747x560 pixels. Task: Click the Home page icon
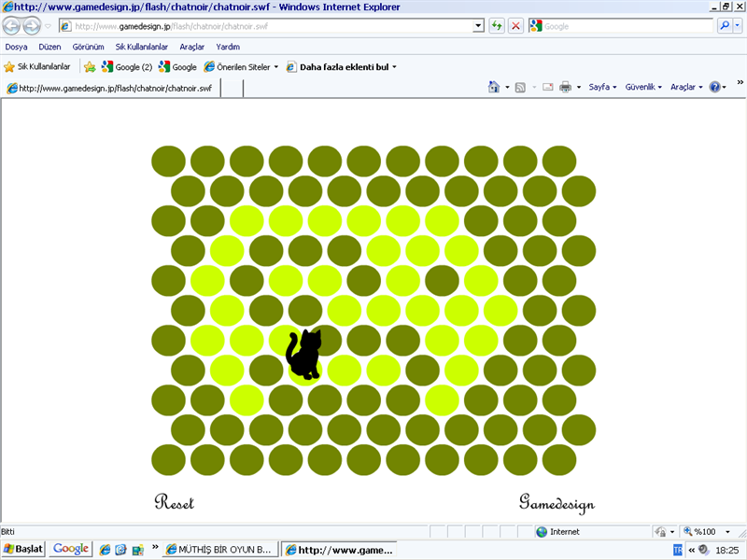pos(494,87)
